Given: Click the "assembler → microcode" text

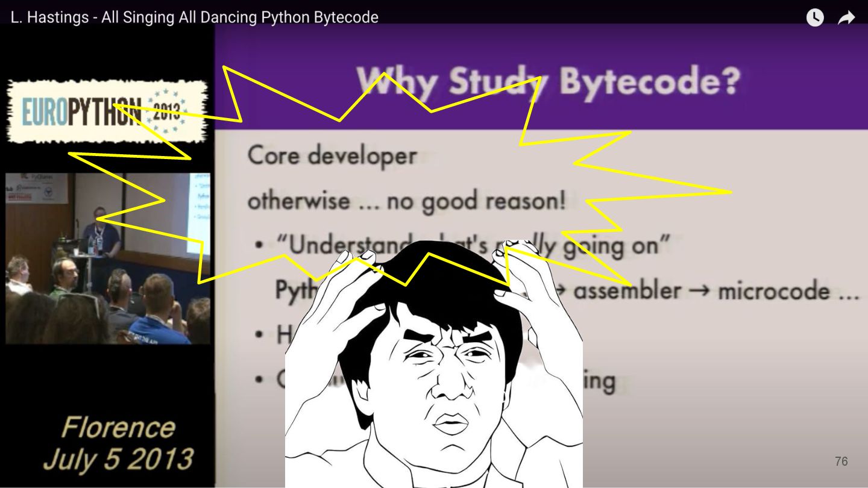Looking at the screenshot, I should pos(701,291).
